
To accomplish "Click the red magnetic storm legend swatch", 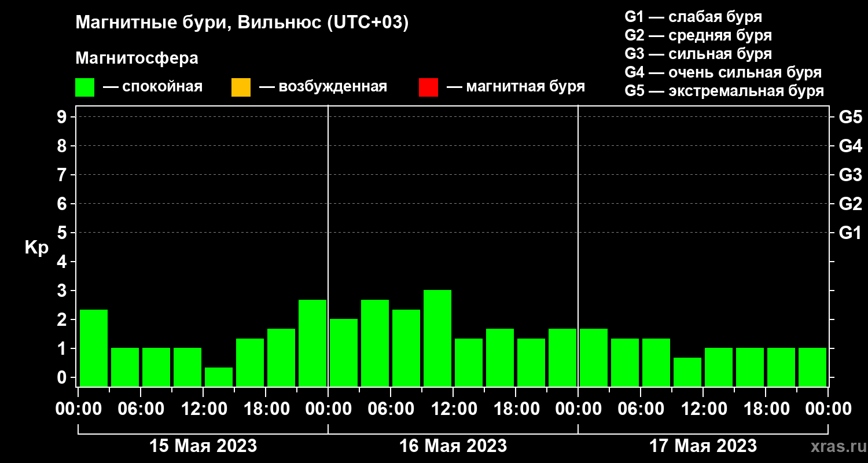I will click(x=428, y=87).
